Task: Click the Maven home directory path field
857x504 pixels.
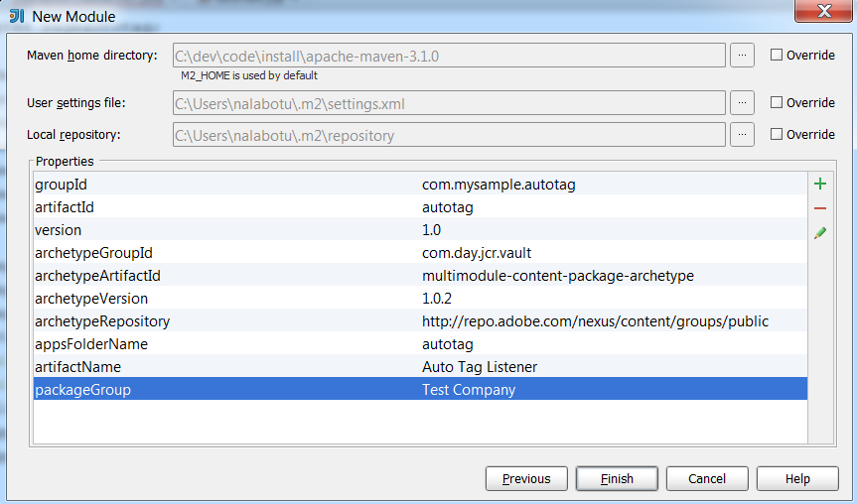Action: click(449, 55)
